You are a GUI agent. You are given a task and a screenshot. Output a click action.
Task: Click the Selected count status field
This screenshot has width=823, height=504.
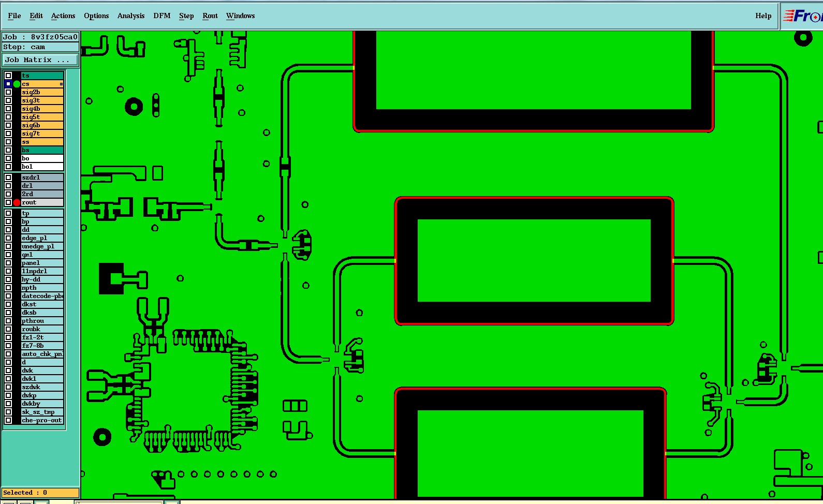click(x=40, y=493)
